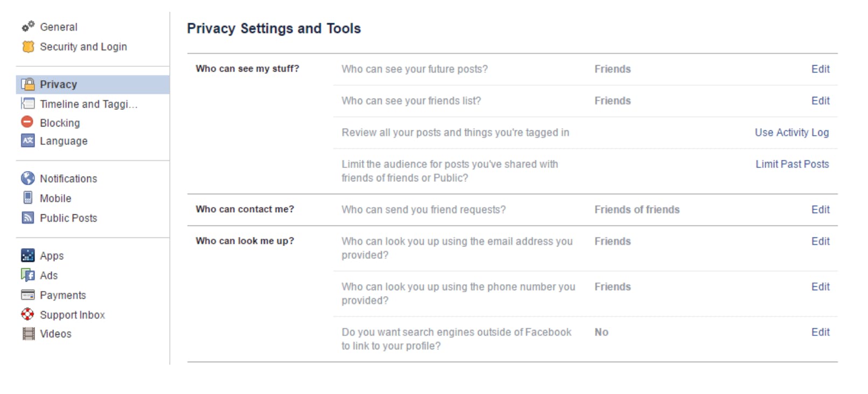This screenshot has height=394, width=868.
Task: Edit who can see your friends list
Action: point(820,101)
